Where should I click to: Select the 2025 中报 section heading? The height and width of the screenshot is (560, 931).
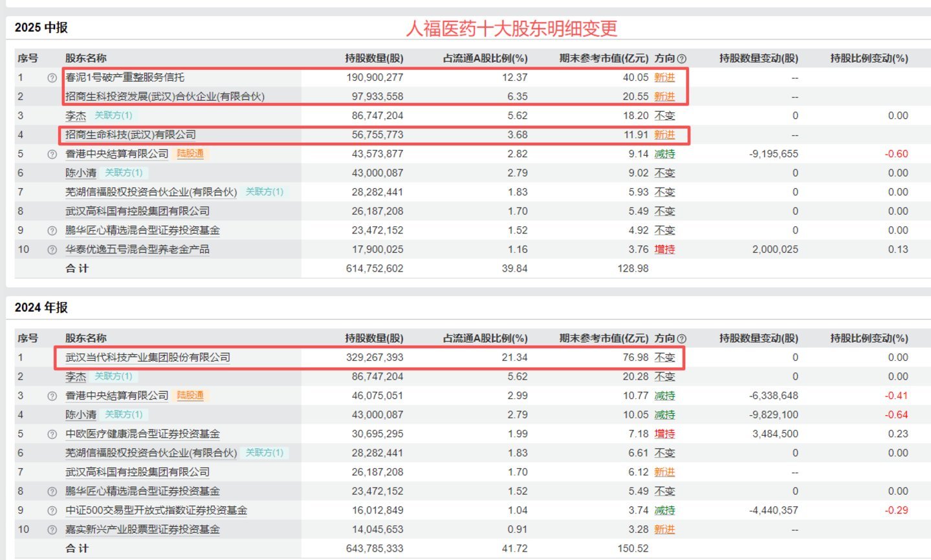click(41, 27)
